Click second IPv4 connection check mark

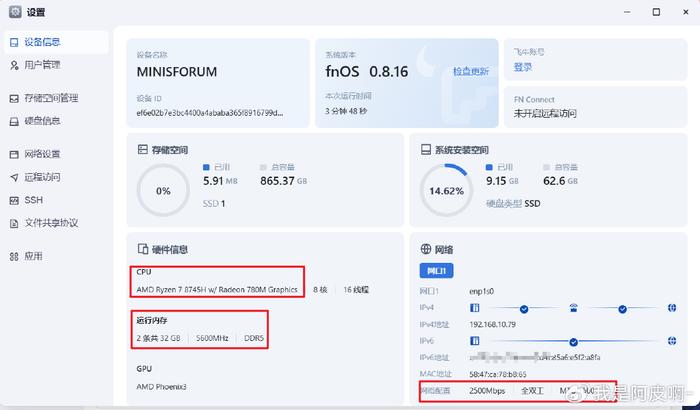622,309
